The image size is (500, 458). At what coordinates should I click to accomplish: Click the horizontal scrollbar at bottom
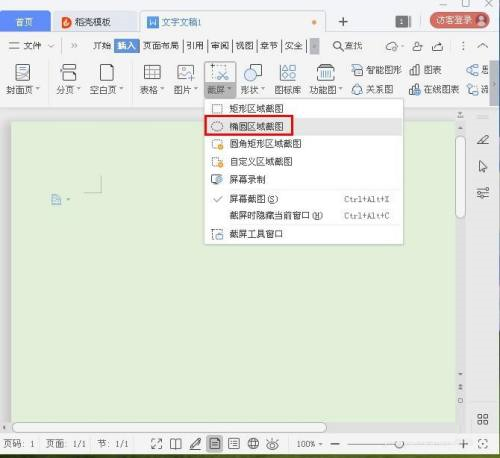click(169, 427)
